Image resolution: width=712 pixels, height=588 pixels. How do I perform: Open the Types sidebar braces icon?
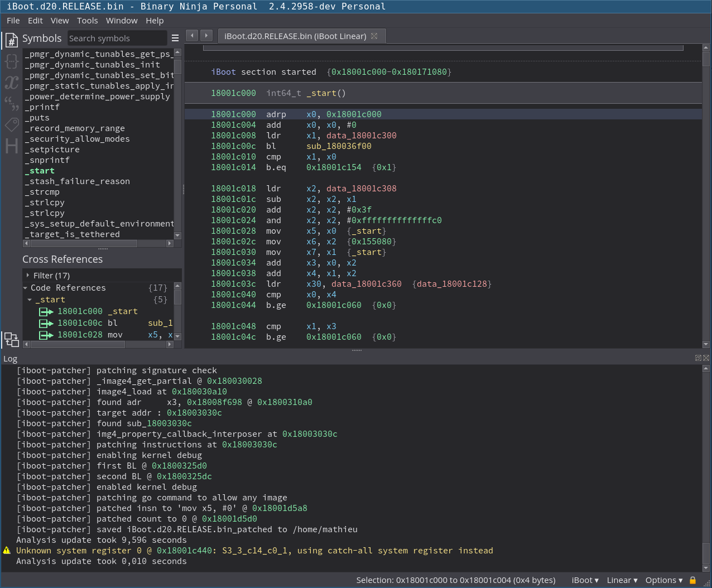click(x=11, y=61)
